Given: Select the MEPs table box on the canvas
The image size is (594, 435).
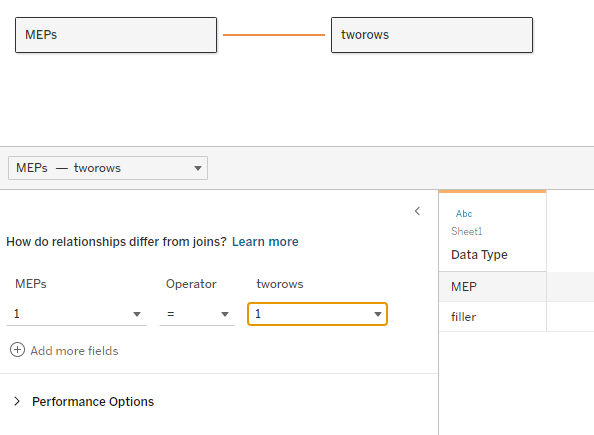Looking at the screenshot, I should [x=116, y=35].
